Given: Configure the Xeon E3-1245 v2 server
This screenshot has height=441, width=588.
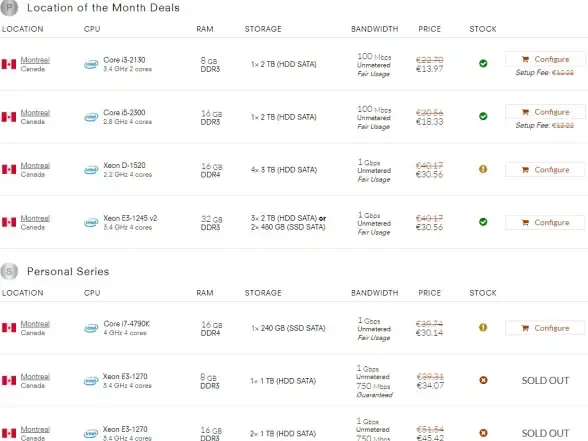Looking at the screenshot, I should tap(545, 223).
